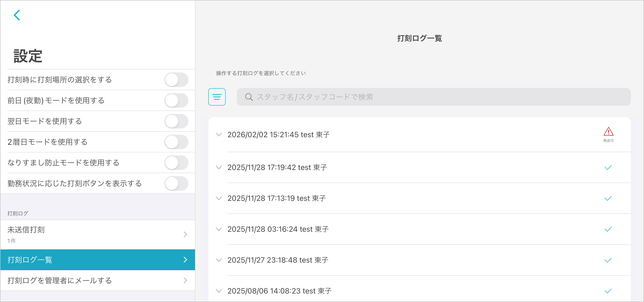Click checkmark for 2025/11/28 17:19:42 log
This screenshot has width=644, height=302.
[x=608, y=167]
